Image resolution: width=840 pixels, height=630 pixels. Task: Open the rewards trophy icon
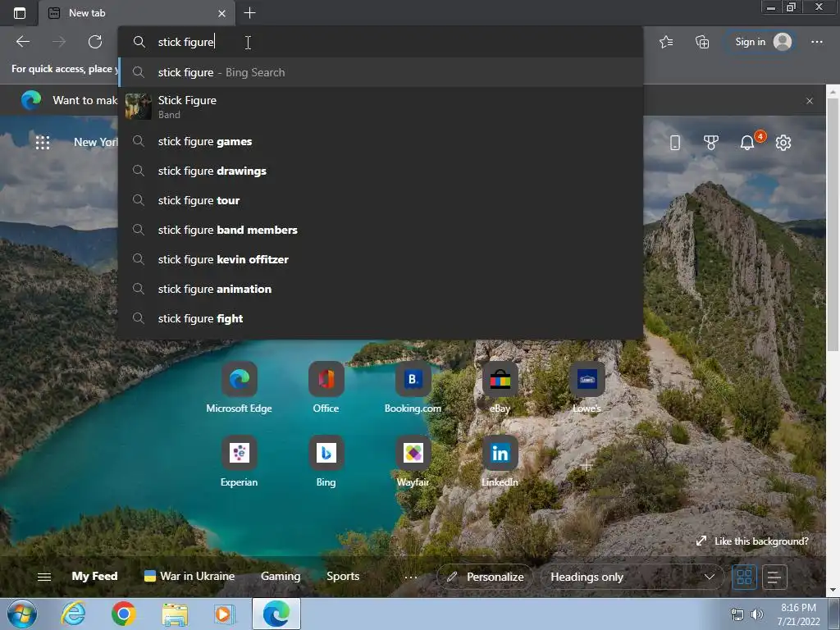[711, 143]
